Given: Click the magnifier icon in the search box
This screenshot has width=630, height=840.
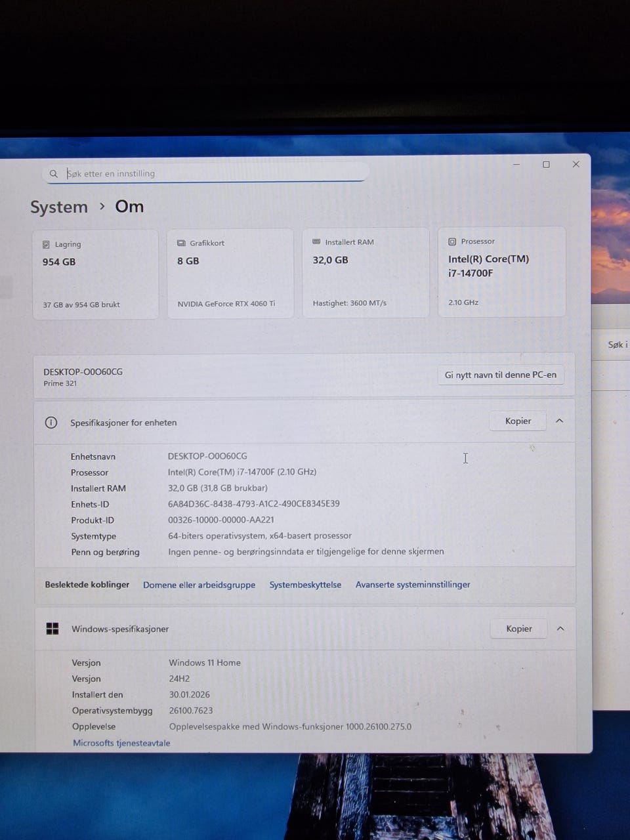Looking at the screenshot, I should point(53,174).
